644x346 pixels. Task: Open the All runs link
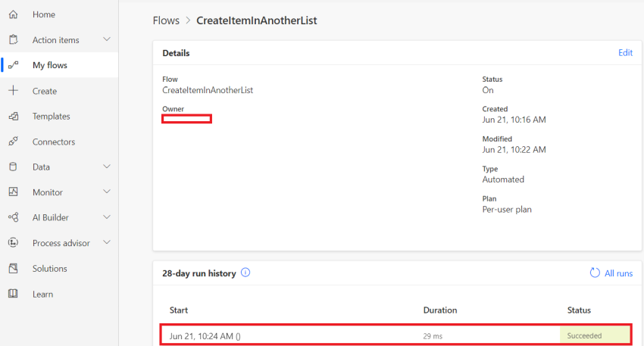(x=618, y=273)
